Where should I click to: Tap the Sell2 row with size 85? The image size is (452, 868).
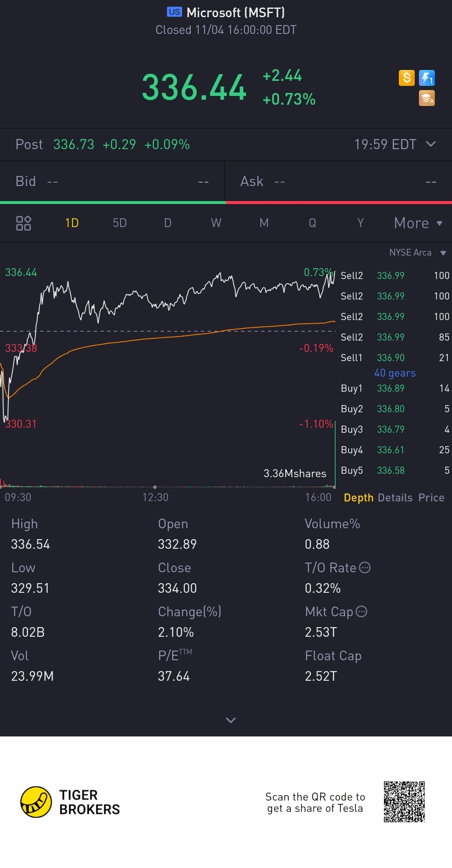tap(395, 337)
